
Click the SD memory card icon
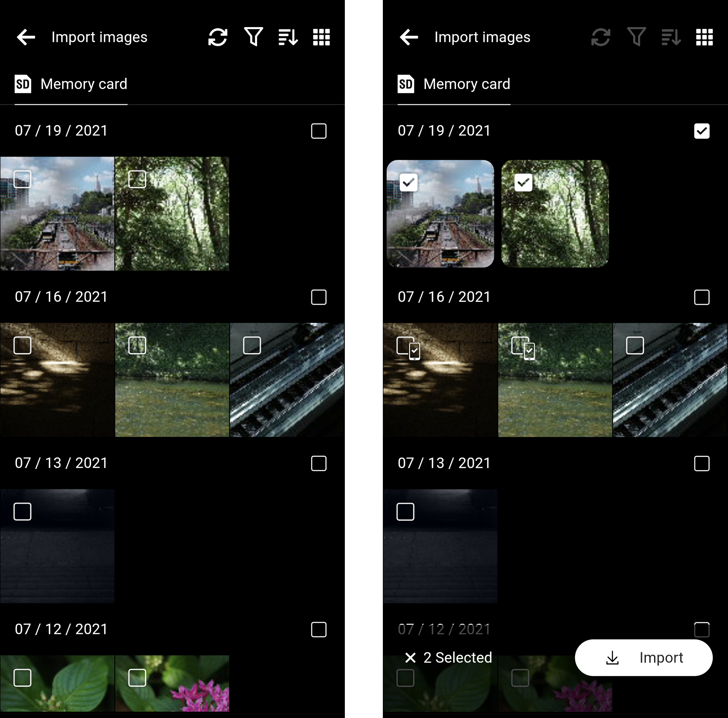point(24,84)
